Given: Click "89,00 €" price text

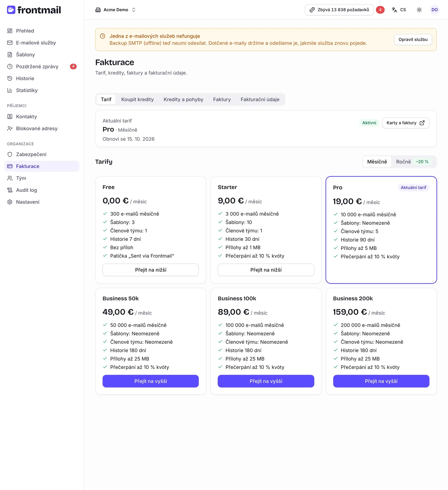Looking at the screenshot, I should pos(233,312).
